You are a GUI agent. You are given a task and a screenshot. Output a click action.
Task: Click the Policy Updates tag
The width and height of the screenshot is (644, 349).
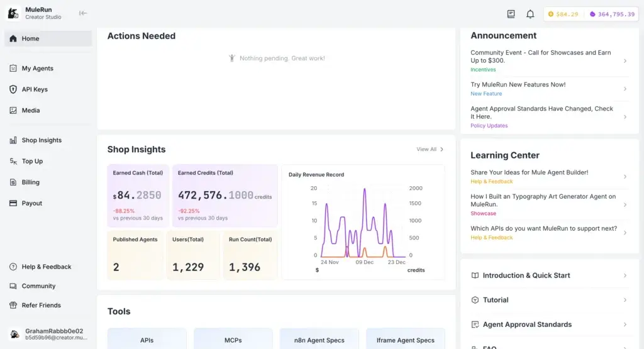pos(489,126)
